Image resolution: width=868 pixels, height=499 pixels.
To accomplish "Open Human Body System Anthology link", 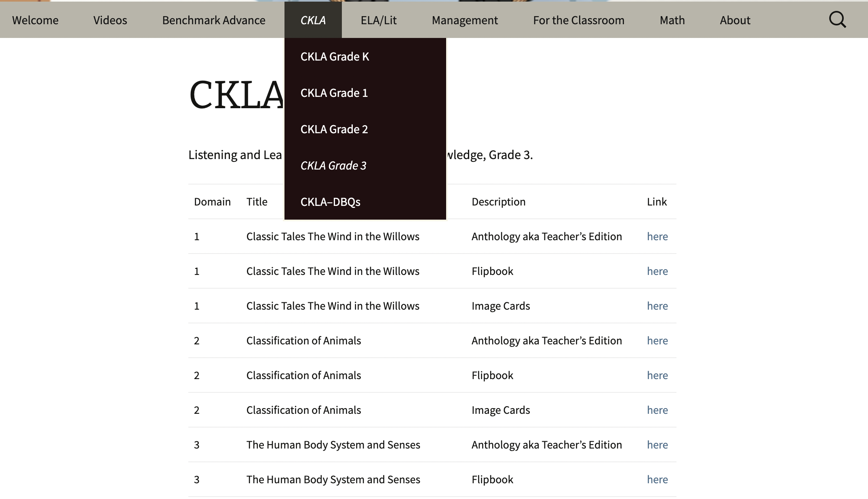I will click(x=657, y=445).
